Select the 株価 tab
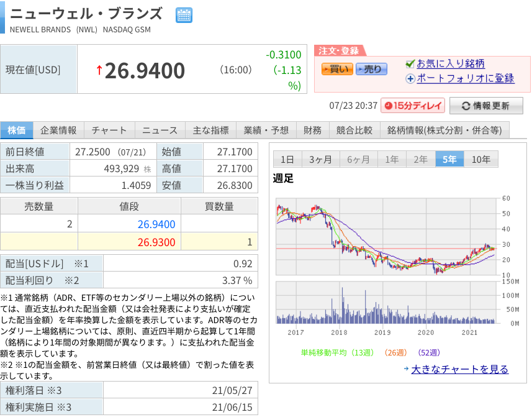Image resolution: width=532 pixels, height=417 pixels. (x=17, y=130)
